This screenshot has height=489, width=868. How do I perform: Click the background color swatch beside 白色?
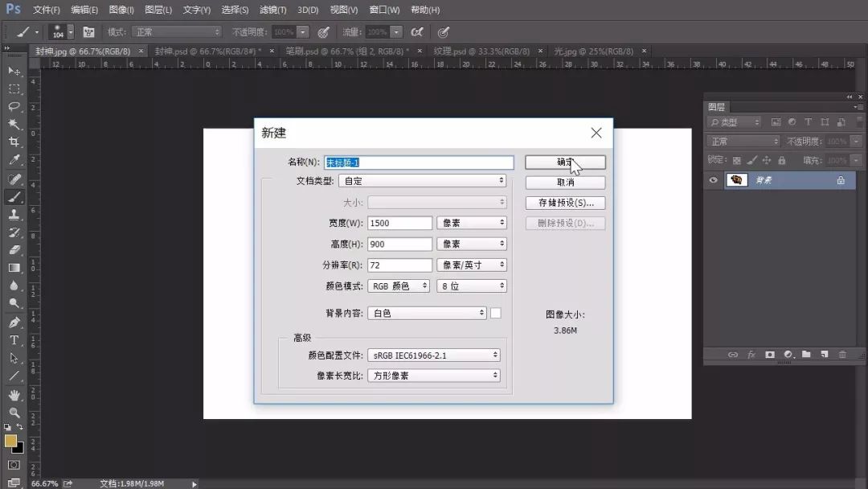pyautogui.click(x=495, y=313)
